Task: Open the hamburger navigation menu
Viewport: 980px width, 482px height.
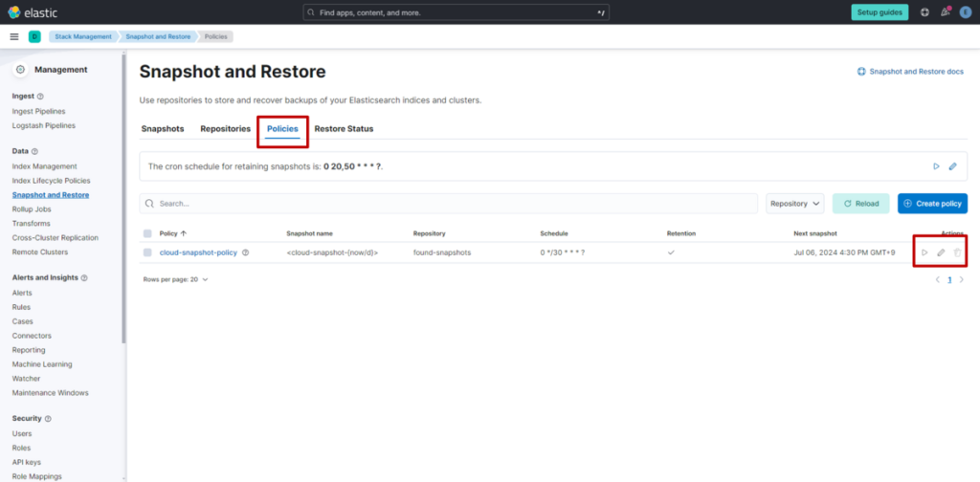Action: pos(14,36)
